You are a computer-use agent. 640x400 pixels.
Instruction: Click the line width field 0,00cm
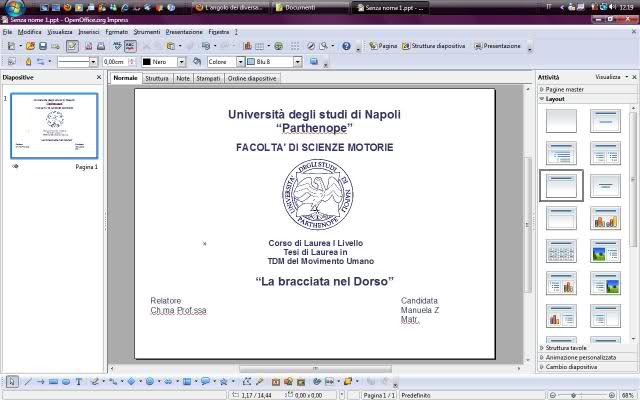click(x=116, y=62)
